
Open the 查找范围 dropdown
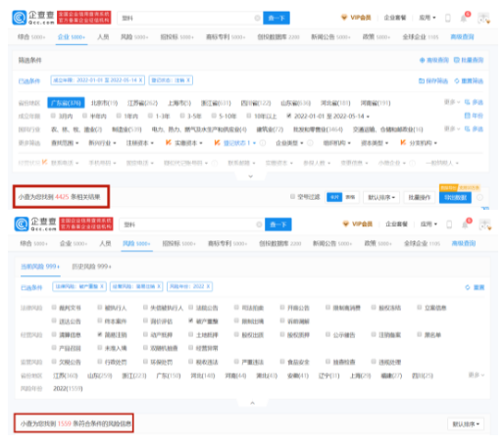point(65,143)
